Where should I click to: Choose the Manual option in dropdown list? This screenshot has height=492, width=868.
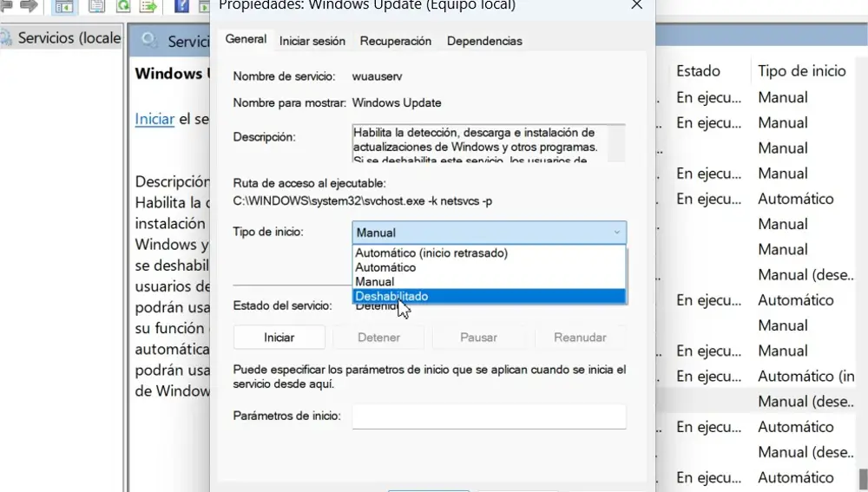(489, 282)
